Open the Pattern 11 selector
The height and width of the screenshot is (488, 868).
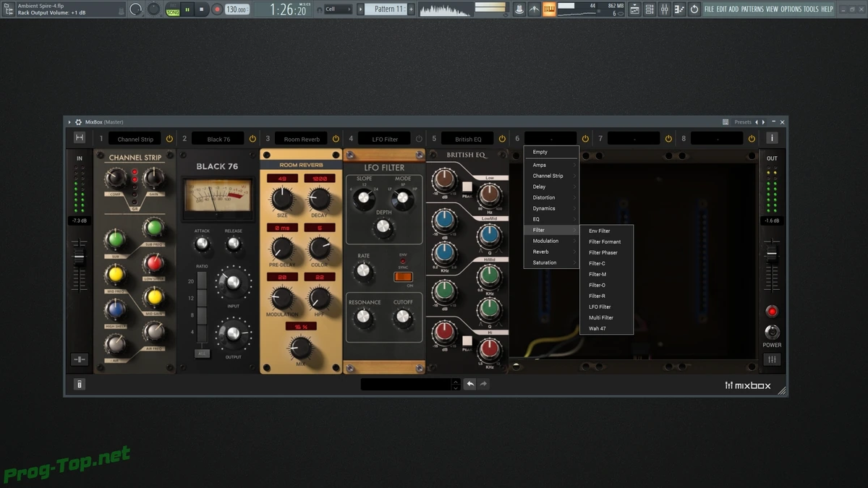point(385,9)
